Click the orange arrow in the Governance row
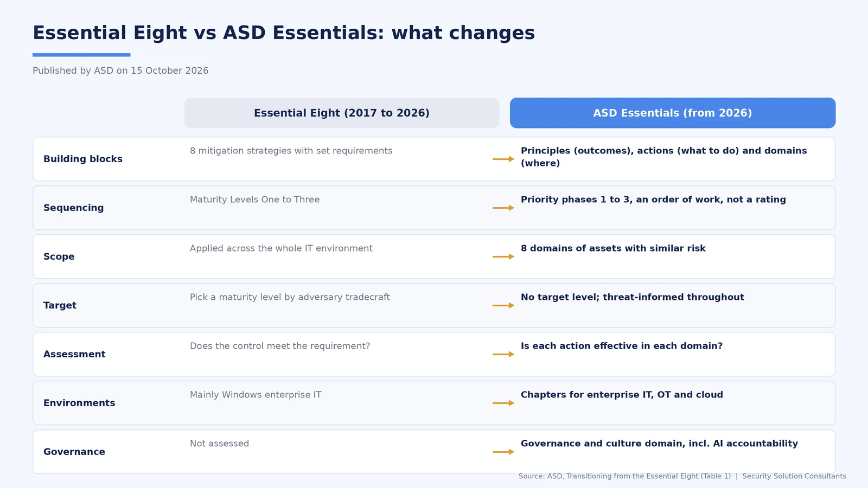 pos(503,452)
